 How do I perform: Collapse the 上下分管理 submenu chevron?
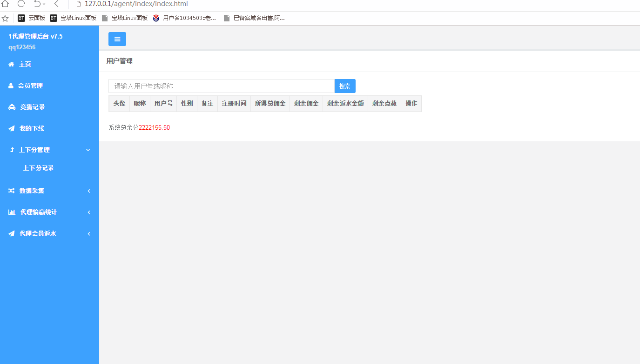[88, 150]
